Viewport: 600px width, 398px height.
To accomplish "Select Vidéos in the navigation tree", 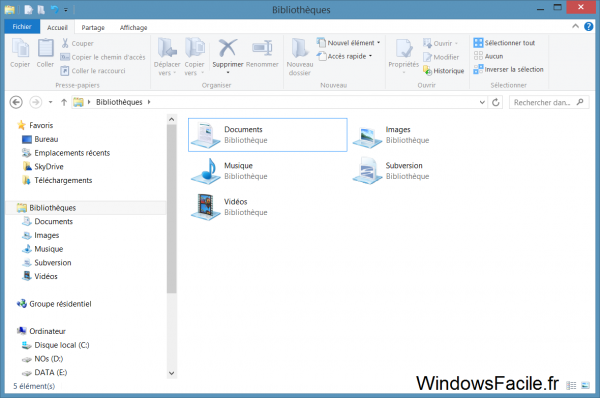I will pos(40,276).
